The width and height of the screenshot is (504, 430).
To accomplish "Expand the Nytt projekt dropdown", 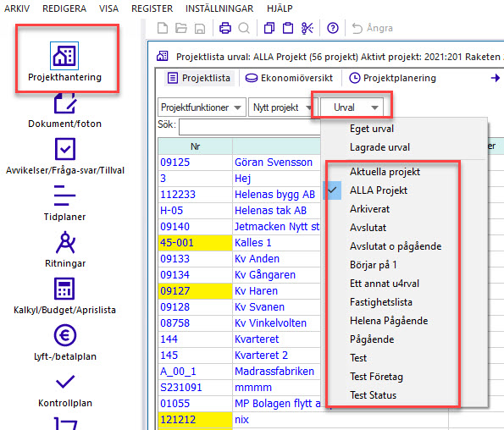I will [283, 107].
